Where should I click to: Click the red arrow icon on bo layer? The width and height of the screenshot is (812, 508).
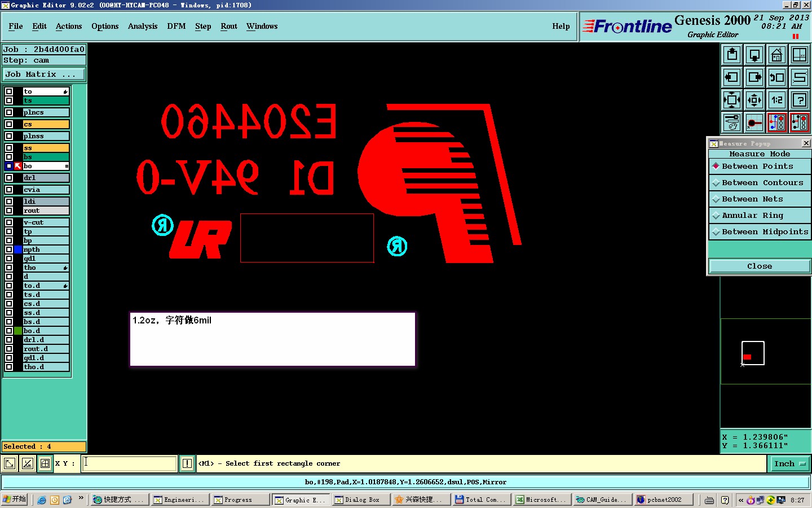click(x=18, y=166)
